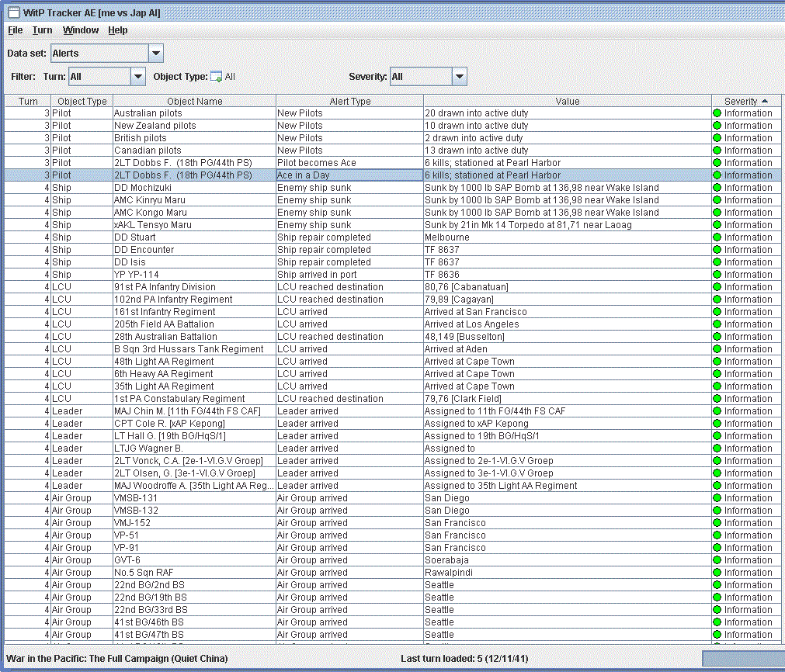Click green severity icon for 48th Light AA Regiment
This screenshot has height=672, width=785.
point(717,362)
